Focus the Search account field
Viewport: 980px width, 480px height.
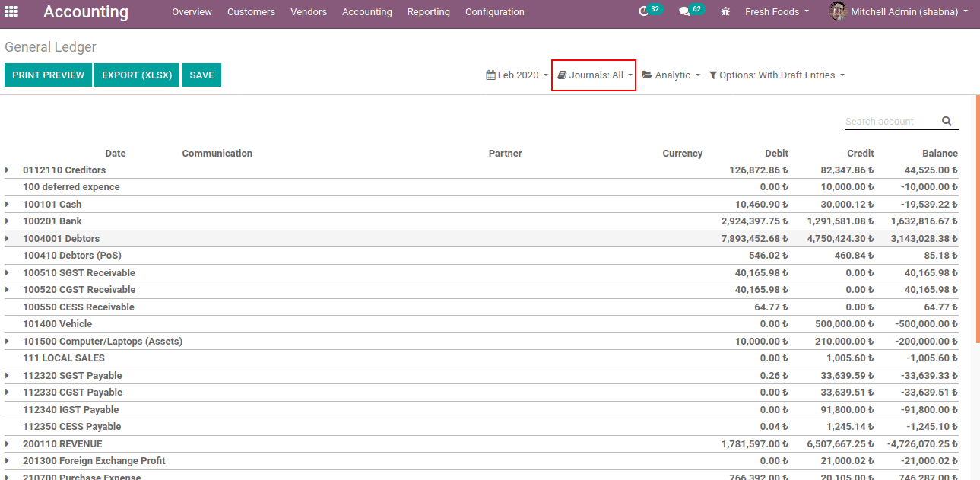point(891,121)
